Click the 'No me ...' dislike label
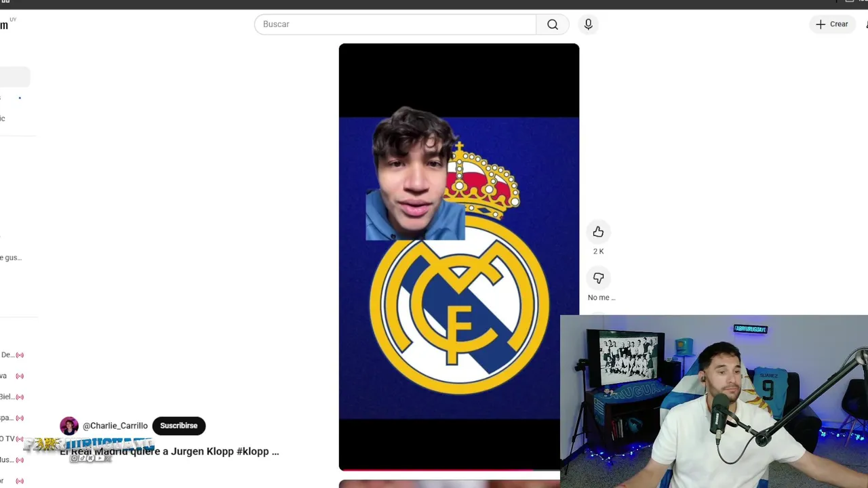868x488 pixels. point(601,298)
